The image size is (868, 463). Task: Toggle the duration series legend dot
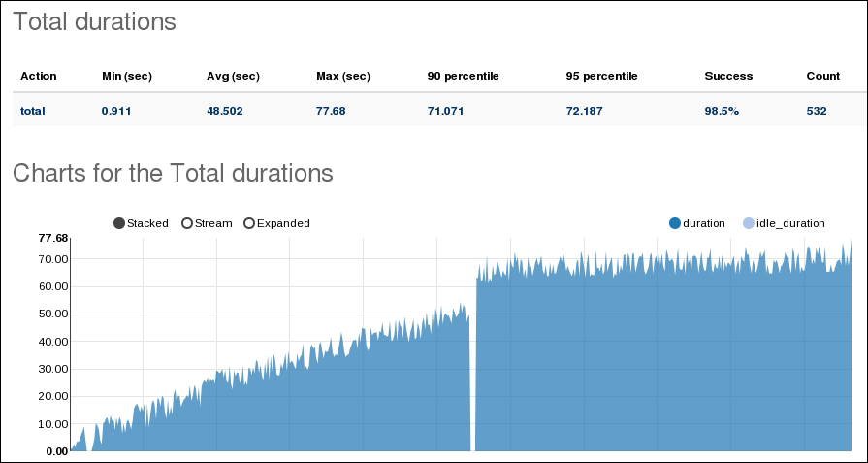pyautogui.click(x=675, y=223)
